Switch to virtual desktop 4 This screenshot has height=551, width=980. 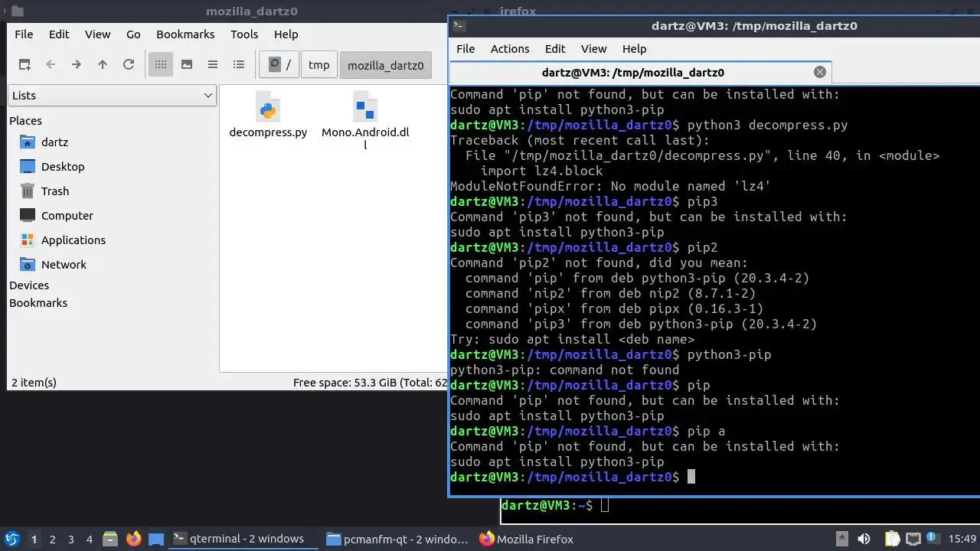pos(89,539)
